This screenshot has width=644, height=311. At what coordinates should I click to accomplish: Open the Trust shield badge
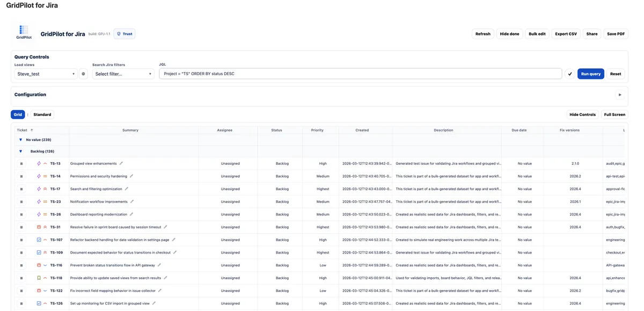click(x=125, y=34)
